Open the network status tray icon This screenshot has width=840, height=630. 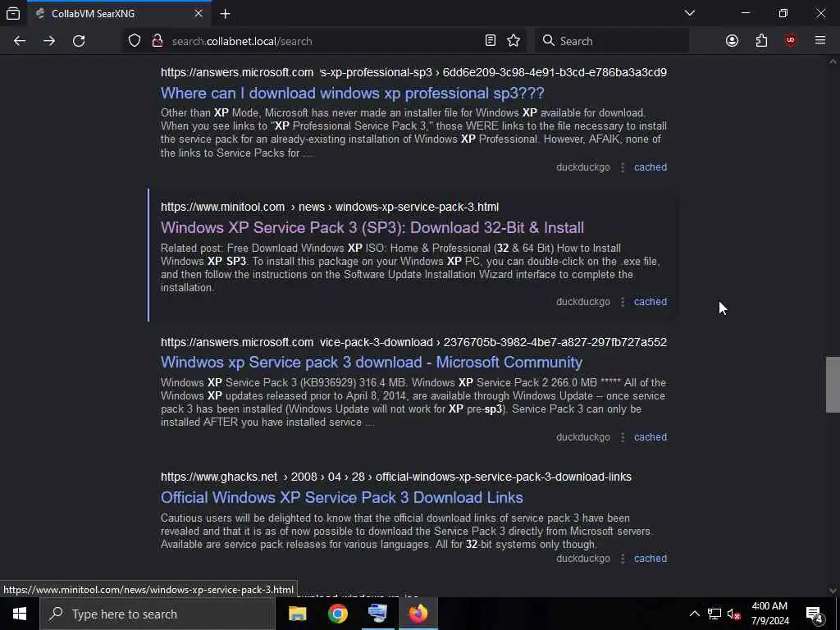(714, 614)
